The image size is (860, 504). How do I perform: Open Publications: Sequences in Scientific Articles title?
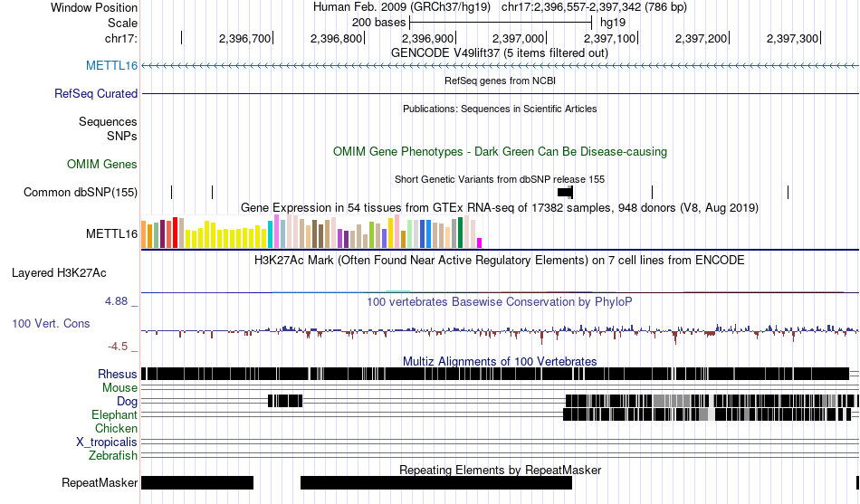(x=500, y=109)
